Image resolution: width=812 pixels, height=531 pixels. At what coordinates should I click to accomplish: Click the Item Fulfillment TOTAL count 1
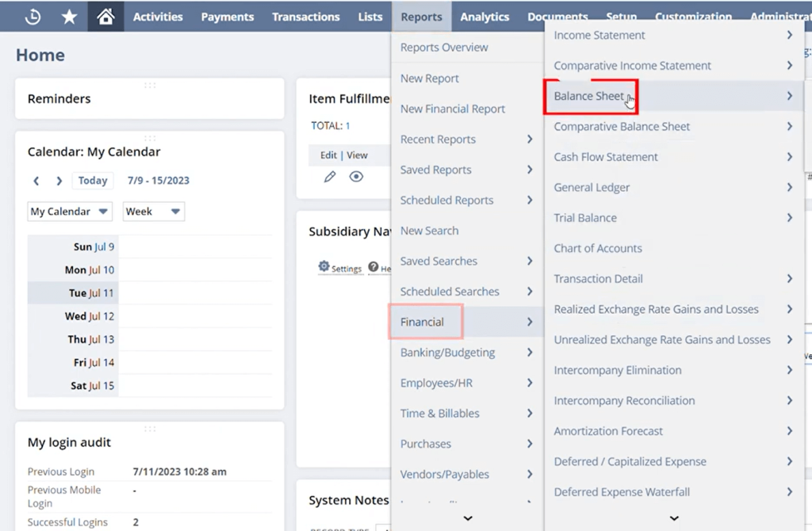tap(348, 126)
